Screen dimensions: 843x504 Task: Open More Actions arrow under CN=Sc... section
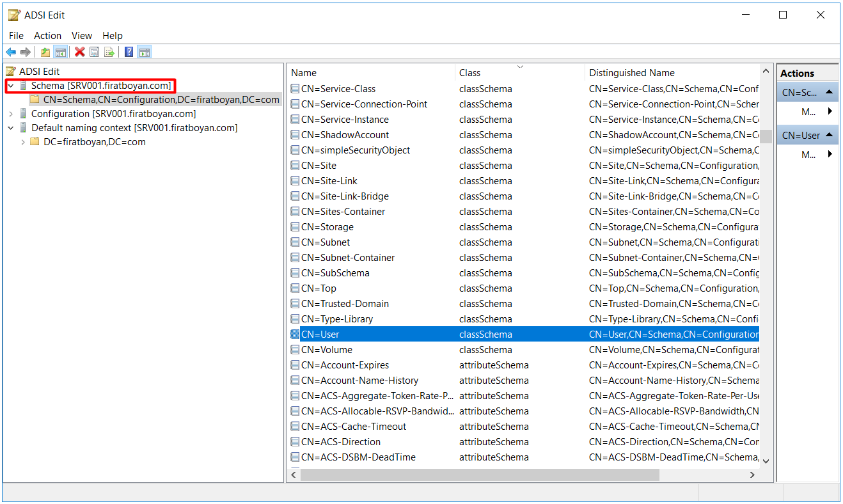coord(830,112)
